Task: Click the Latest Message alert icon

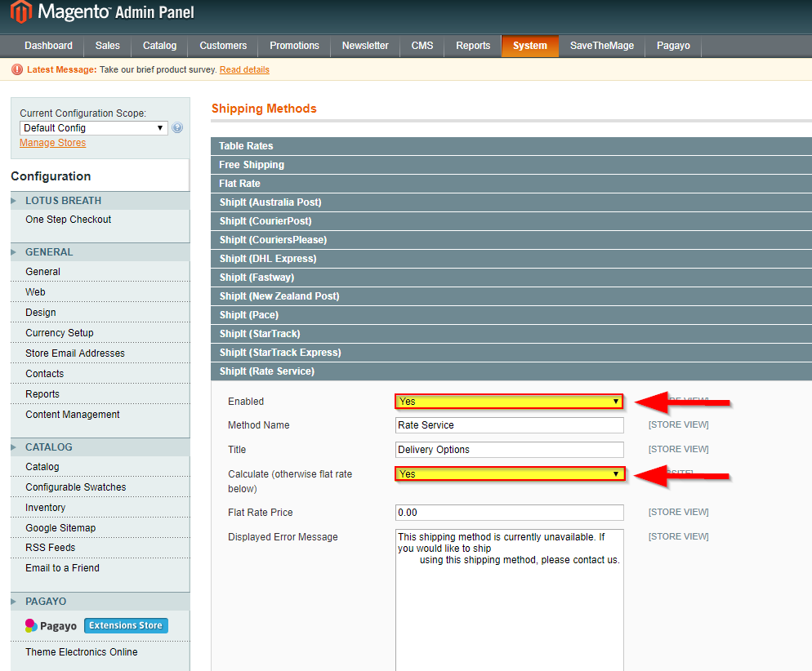Action: coord(17,69)
